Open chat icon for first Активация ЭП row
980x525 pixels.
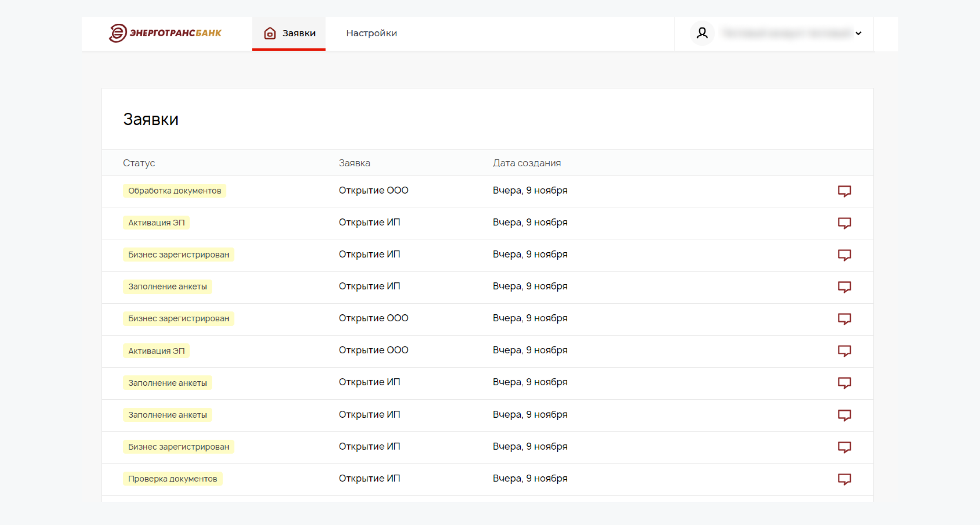click(x=844, y=222)
